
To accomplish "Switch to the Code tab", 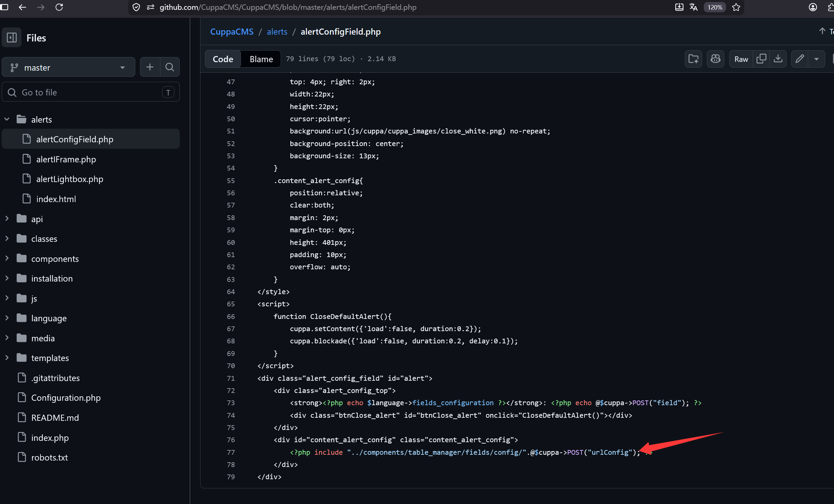I will 223,59.
